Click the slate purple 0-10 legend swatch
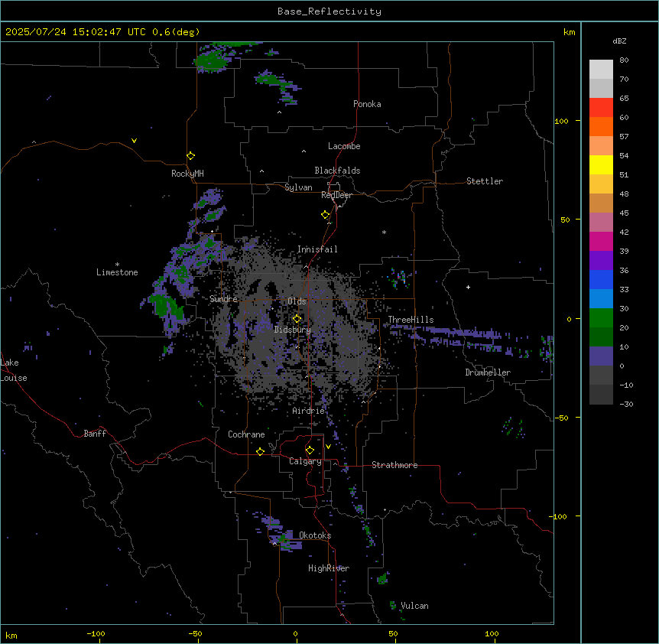Viewport: 659px width, 644px height. [x=601, y=356]
